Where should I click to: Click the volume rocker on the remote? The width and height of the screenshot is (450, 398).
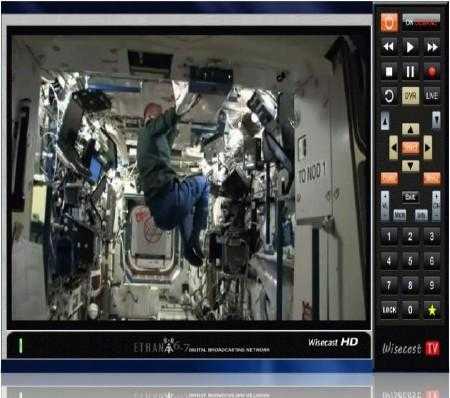[x=385, y=205]
